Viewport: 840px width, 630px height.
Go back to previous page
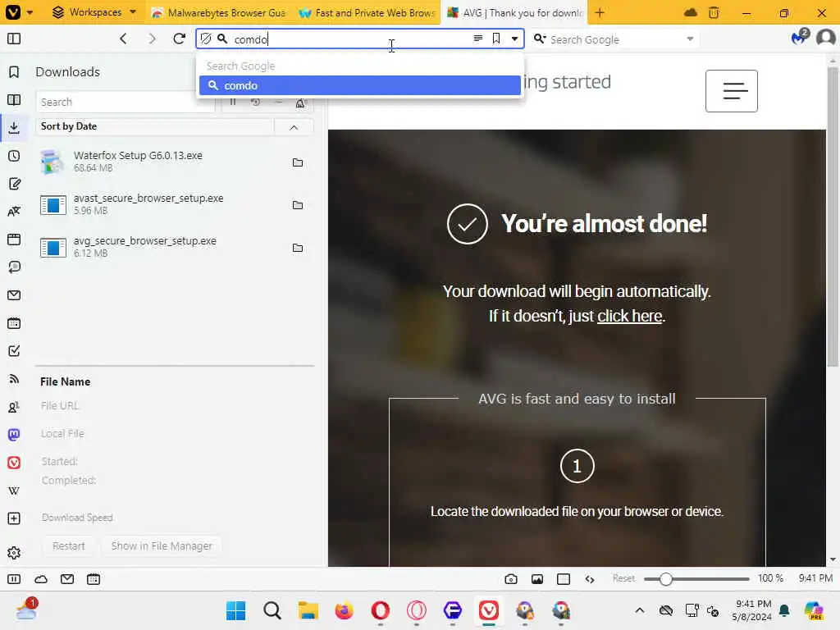pyautogui.click(x=123, y=39)
